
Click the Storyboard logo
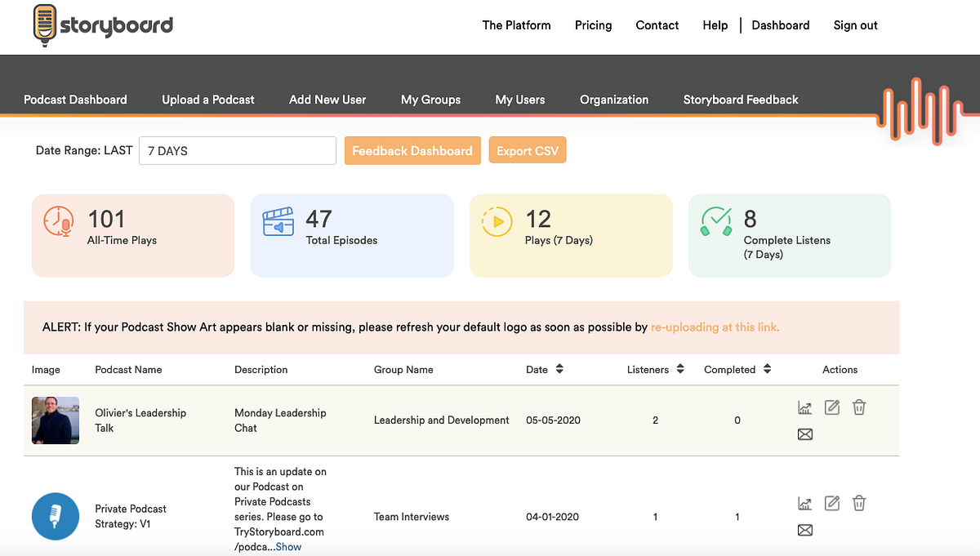point(103,24)
